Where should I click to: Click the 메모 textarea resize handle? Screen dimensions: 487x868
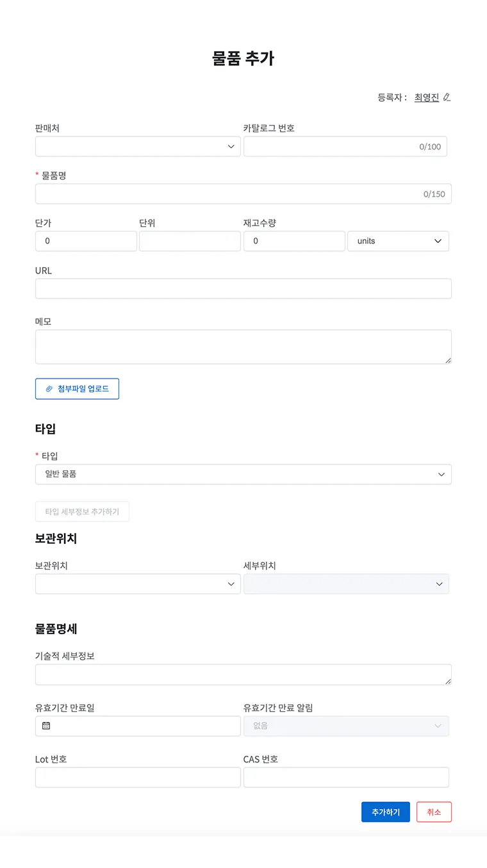[x=448, y=360]
